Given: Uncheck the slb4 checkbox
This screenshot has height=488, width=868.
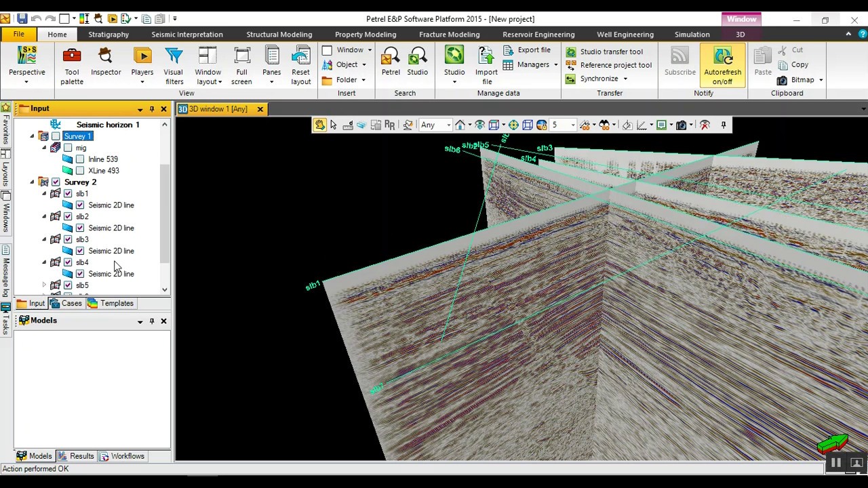Looking at the screenshot, I should pyautogui.click(x=68, y=262).
